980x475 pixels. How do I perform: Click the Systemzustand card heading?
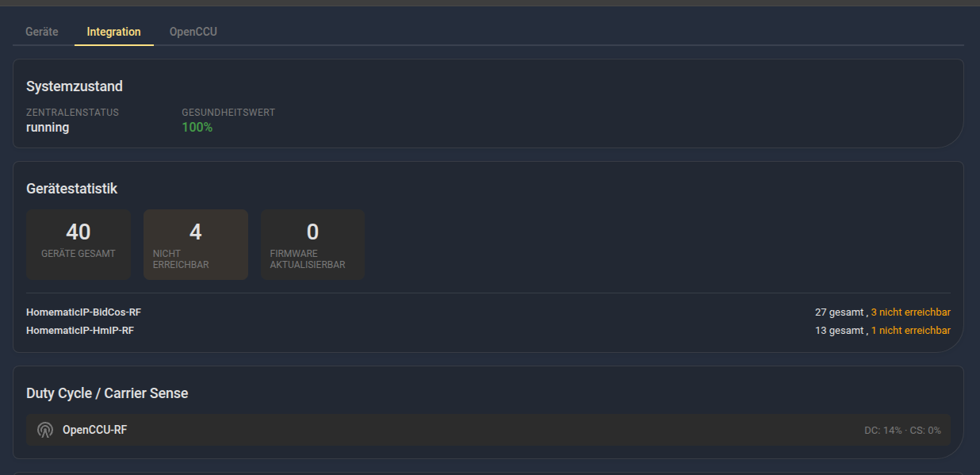(75, 86)
